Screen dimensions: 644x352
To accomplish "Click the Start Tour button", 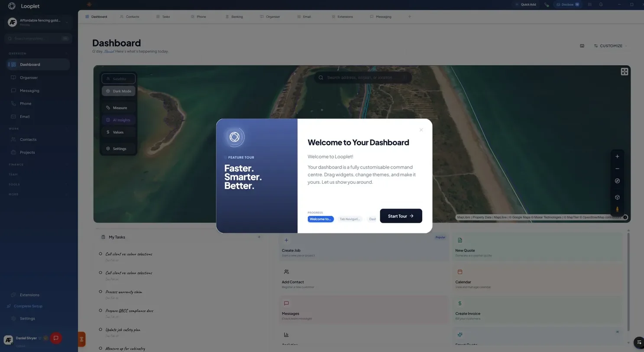I will (x=401, y=216).
